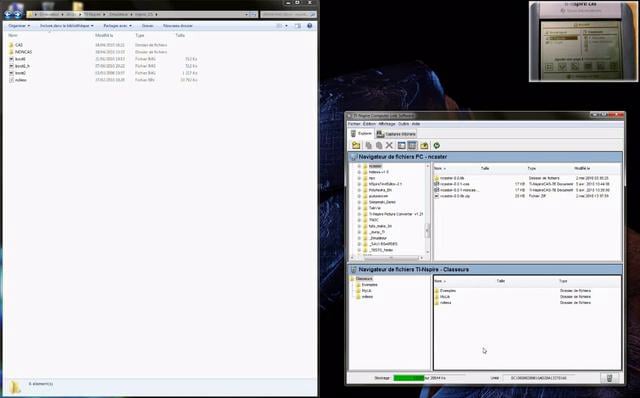This screenshot has height=398, width=640.
Task: Click the blue help icon in Explorer
Action: 309,26
